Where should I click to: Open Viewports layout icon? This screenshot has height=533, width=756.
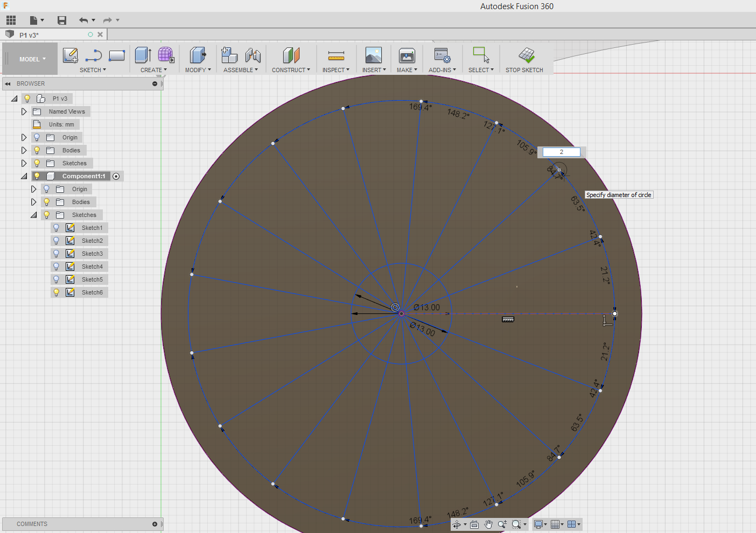click(x=572, y=524)
